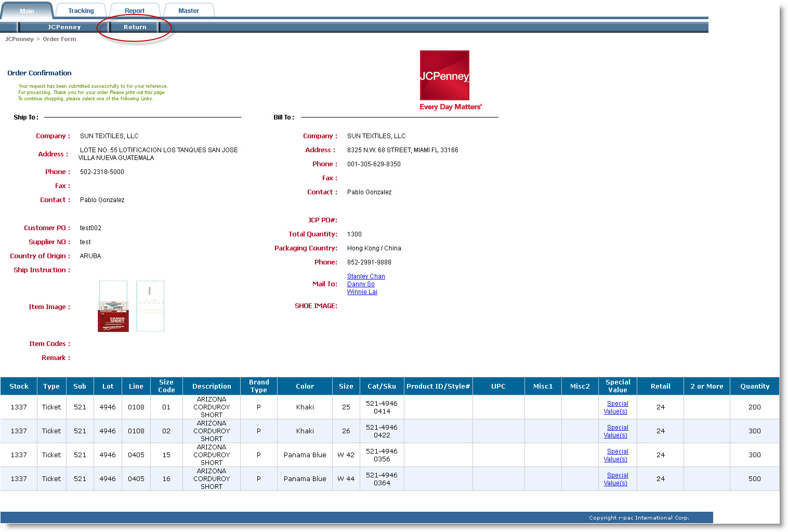
Task: Click the Bill To address 8325 N.W. 68 STREET
Action: click(x=403, y=150)
